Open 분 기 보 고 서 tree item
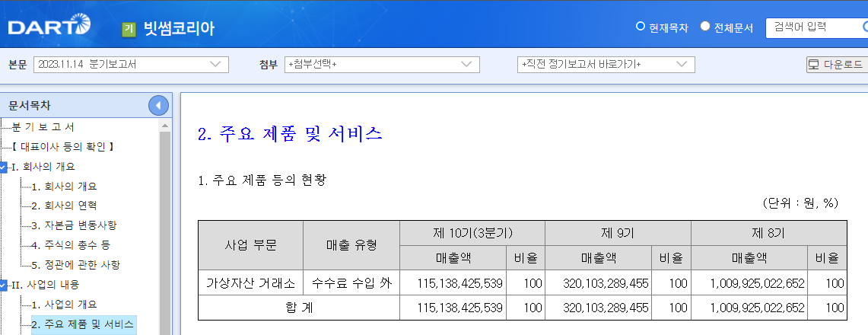Viewport: 868px width, 335px height. 43,127
